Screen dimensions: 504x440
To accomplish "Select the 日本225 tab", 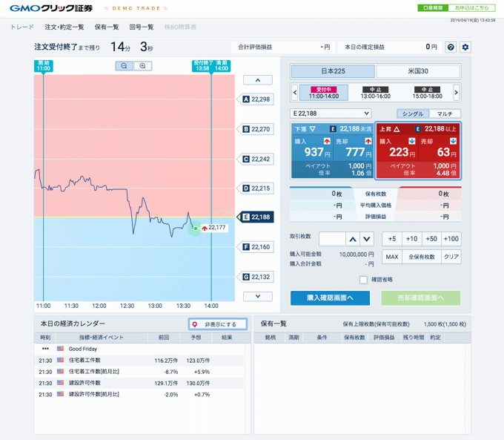I will click(x=333, y=71).
